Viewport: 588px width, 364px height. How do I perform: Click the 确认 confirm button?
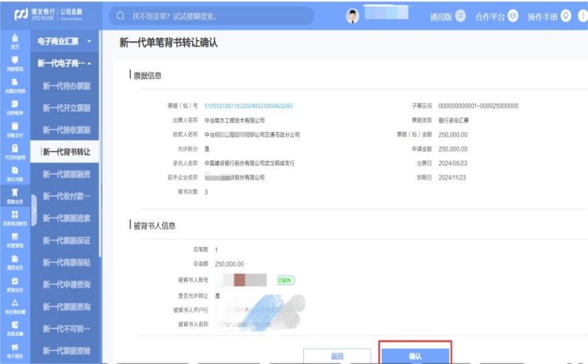click(x=415, y=356)
